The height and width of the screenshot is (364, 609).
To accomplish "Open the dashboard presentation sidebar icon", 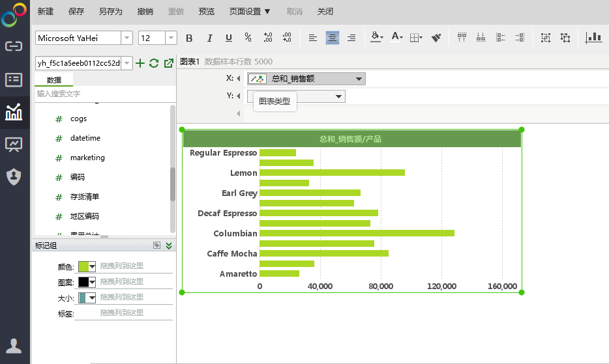I will 14,145.
